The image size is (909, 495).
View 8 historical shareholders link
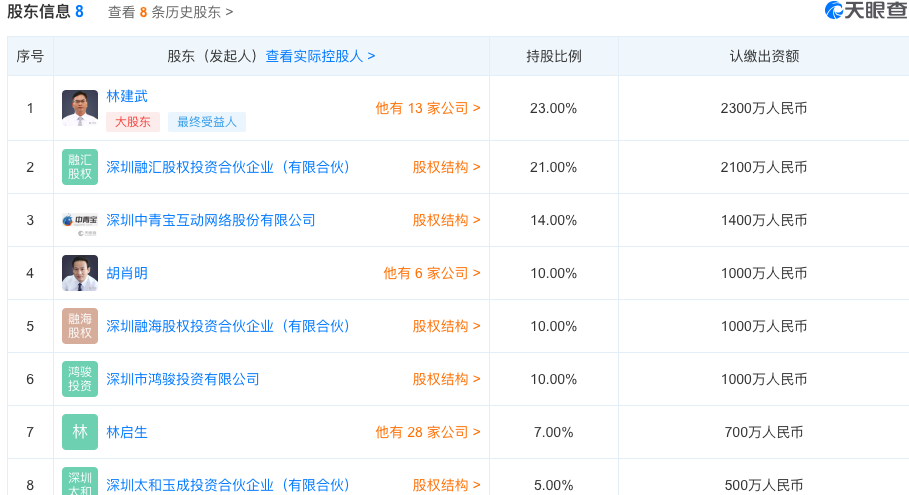point(170,12)
